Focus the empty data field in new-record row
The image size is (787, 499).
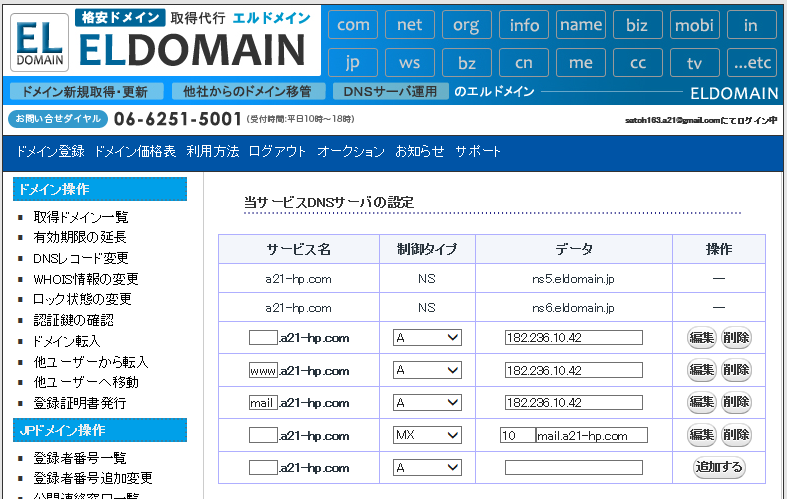[x=574, y=467]
